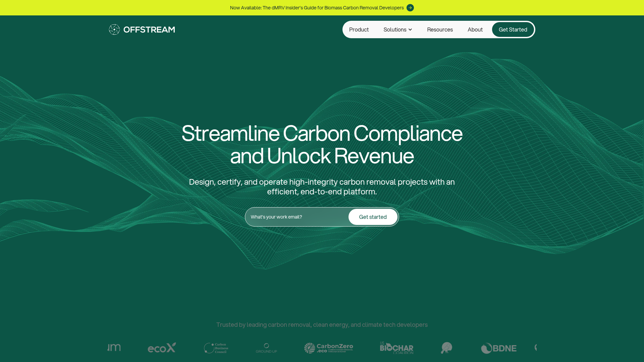Click the Offstream logo icon
The width and height of the screenshot is (644, 362).
pos(114,29)
